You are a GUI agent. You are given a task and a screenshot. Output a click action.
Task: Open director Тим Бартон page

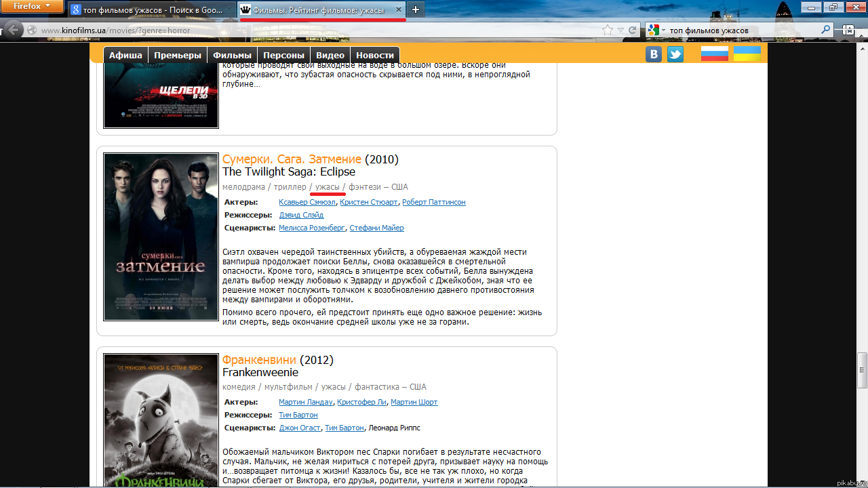tap(298, 415)
